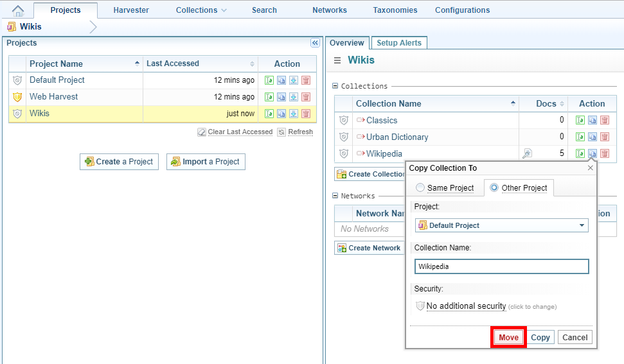Click the shield security icon for Web Harvest
This screenshot has height=364, width=624.
click(17, 97)
